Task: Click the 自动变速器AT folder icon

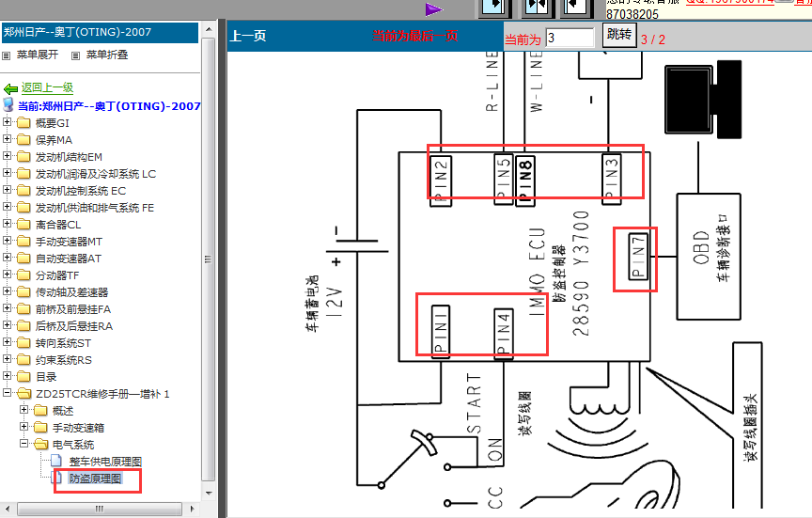Action: [23, 258]
